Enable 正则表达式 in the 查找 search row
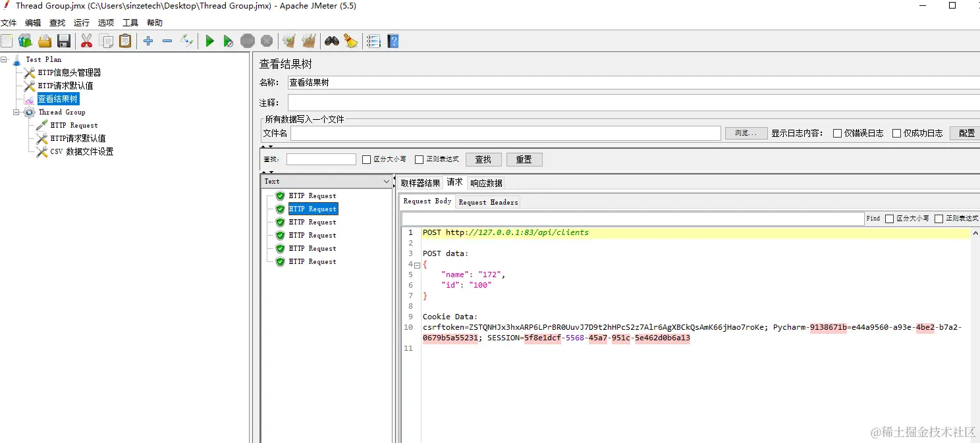Screen dimensions: 980x443 click(420, 159)
